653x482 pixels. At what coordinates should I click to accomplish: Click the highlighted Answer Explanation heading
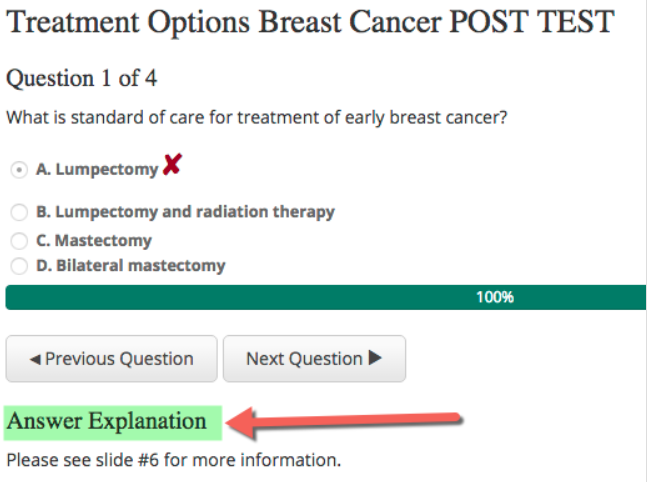107,422
